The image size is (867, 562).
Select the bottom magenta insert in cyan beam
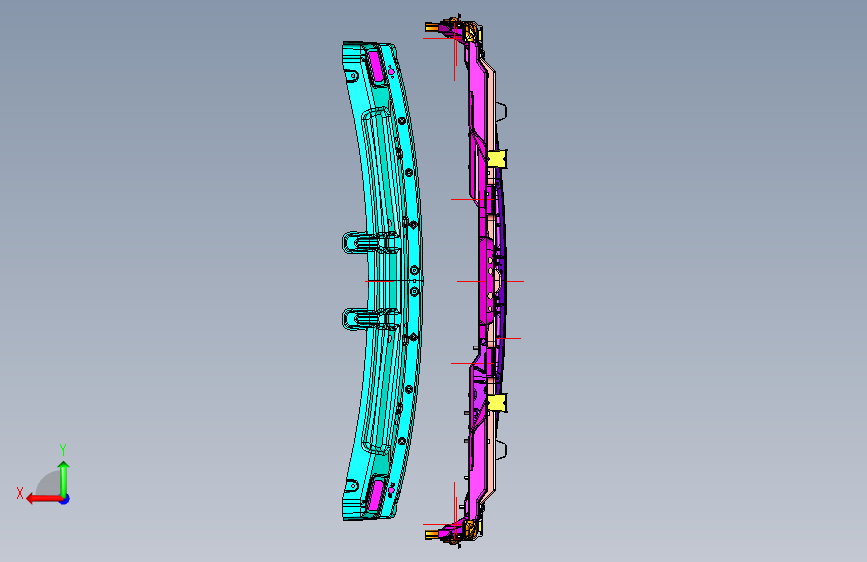tap(376, 495)
